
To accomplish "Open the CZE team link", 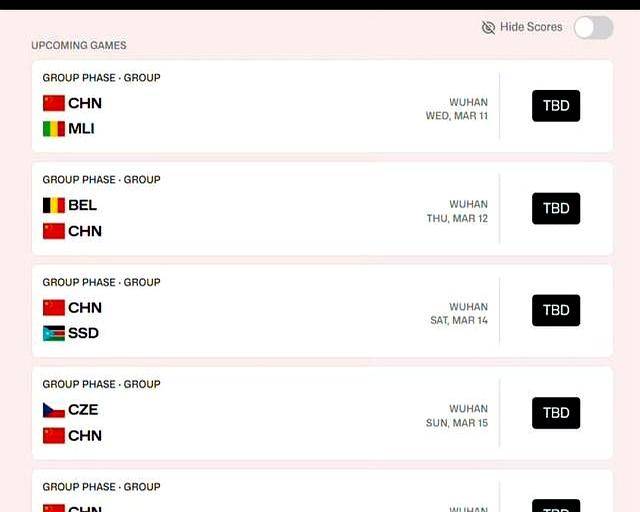I will pyautogui.click(x=83, y=410).
